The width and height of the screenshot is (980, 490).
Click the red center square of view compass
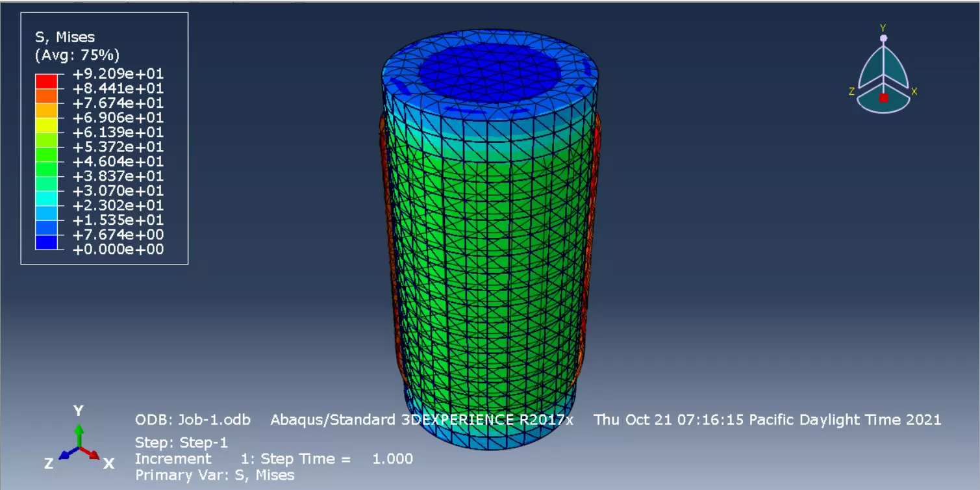tap(883, 97)
